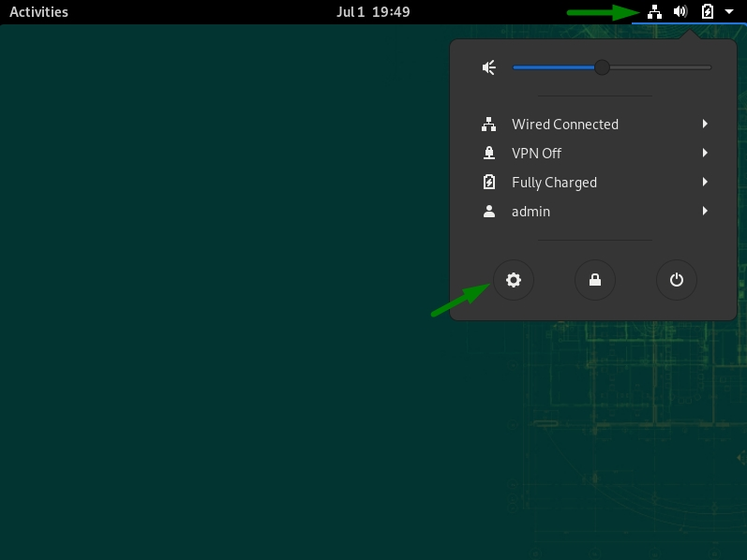
Task: Select the Wired Connected menu entry
Action: pyautogui.click(x=593, y=125)
